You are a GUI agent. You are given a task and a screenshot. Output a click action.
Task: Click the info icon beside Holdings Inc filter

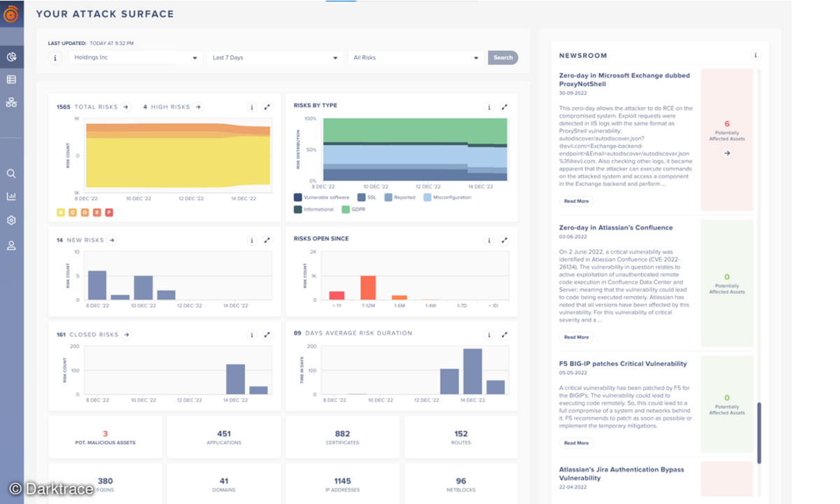(x=56, y=57)
